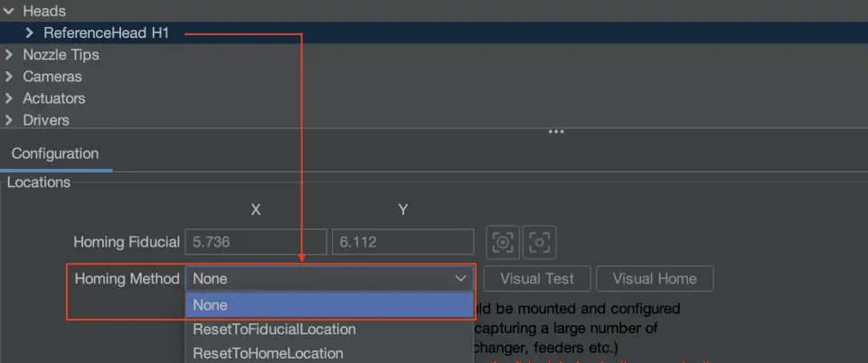This screenshot has width=868, height=363.
Task: Open the Configuration tab
Action: coord(55,154)
